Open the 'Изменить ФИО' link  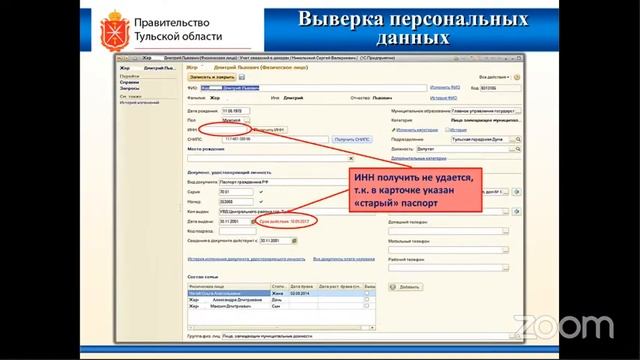coord(445,87)
